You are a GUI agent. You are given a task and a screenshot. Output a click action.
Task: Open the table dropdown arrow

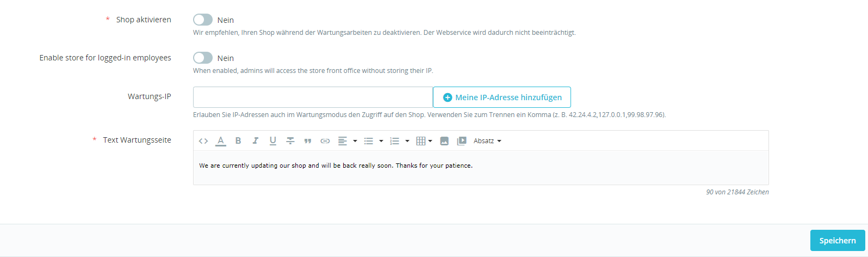coord(430,141)
